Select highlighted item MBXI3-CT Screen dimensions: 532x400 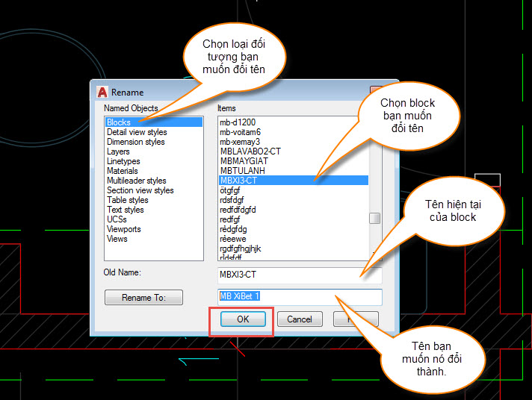coord(294,181)
